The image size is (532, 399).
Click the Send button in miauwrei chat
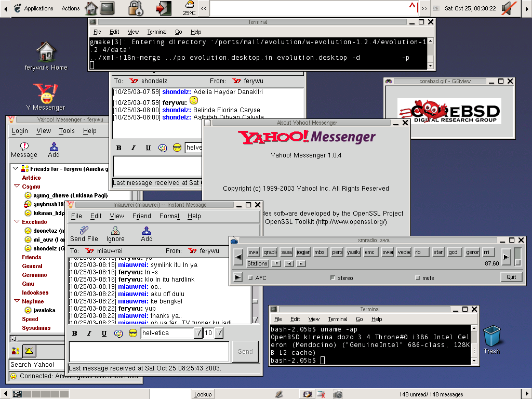[245, 352]
